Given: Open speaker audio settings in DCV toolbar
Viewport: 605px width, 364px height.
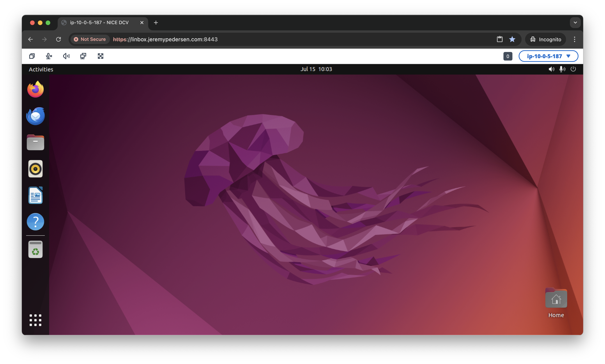Looking at the screenshot, I should [66, 56].
